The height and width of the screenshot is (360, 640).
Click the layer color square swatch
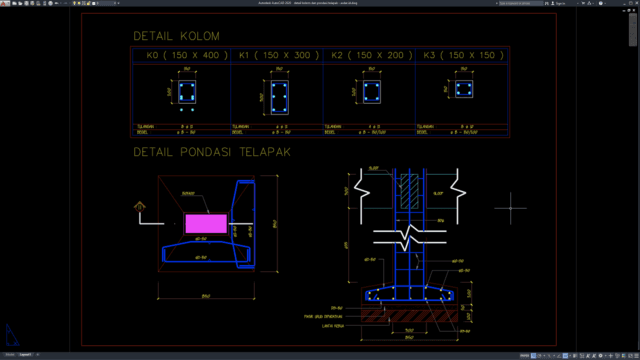point(93,3)
